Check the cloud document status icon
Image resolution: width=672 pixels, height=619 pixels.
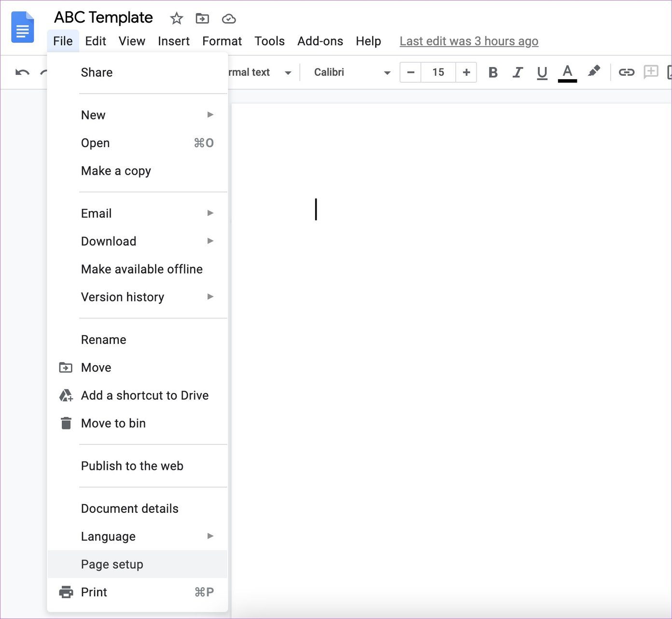229,19
